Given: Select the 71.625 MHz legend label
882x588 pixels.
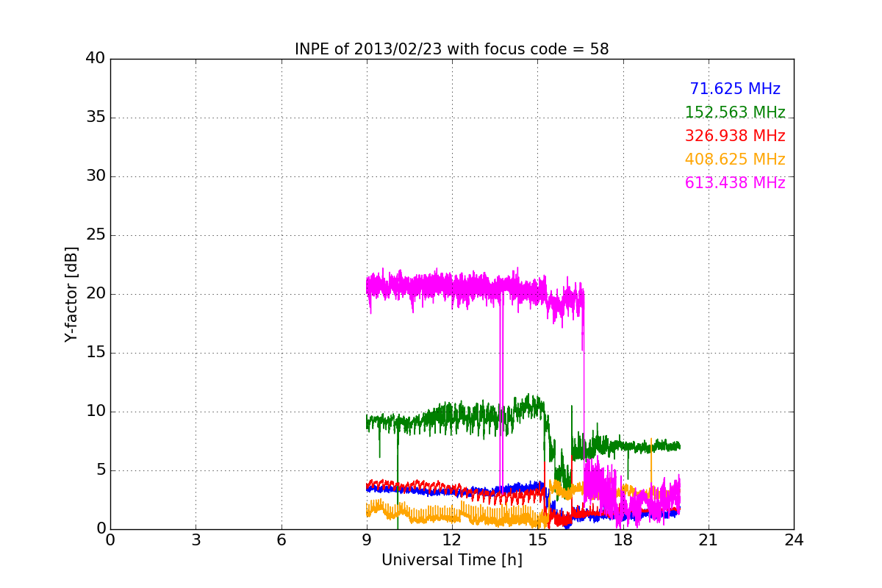Looking at the screenshot, I should pos(735,89).
